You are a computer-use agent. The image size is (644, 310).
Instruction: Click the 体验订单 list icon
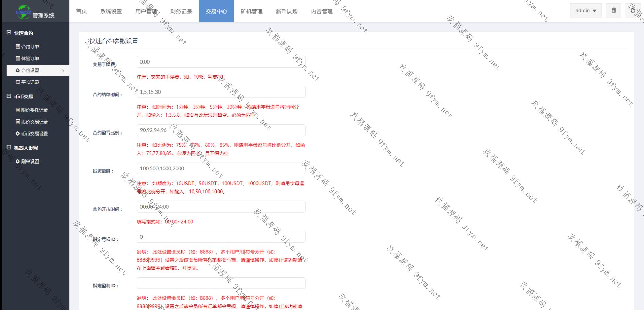18,58
